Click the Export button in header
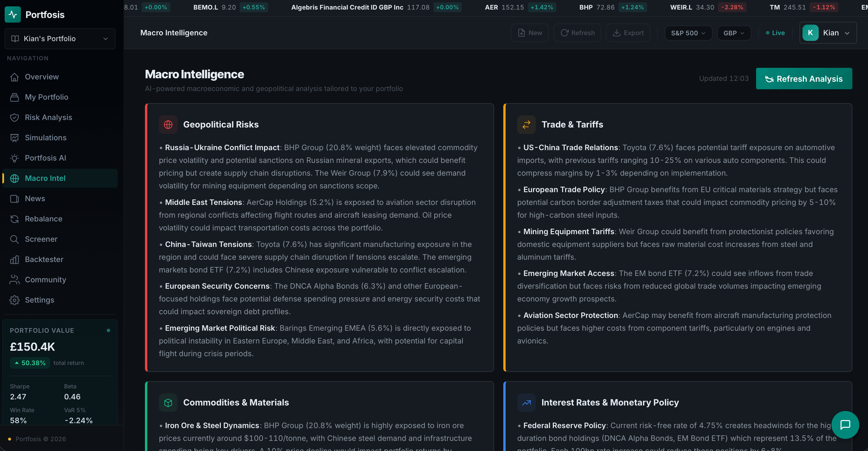Screen dimensions: 868x451 (x=628, y=33)
